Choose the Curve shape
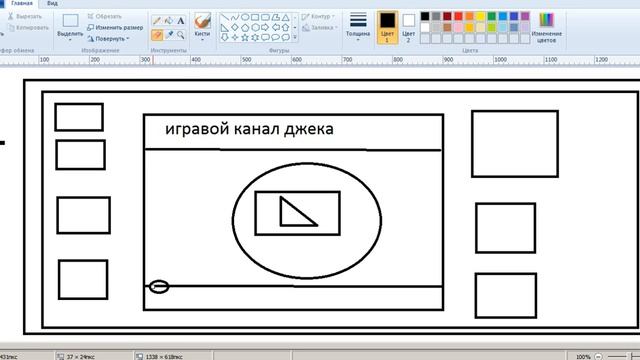The height and width of the screenshot is (360, 640). (235, 17)
